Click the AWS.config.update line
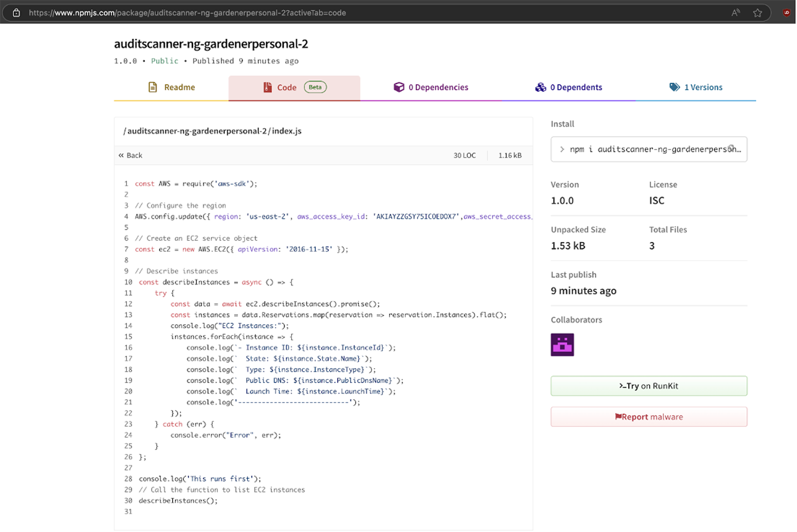797x532 pixels. click(x=333, y=216)
